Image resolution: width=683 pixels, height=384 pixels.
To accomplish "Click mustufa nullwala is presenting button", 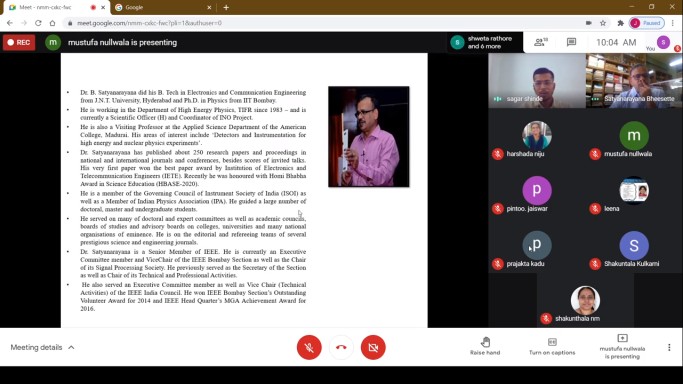I will tap(622, 346).
